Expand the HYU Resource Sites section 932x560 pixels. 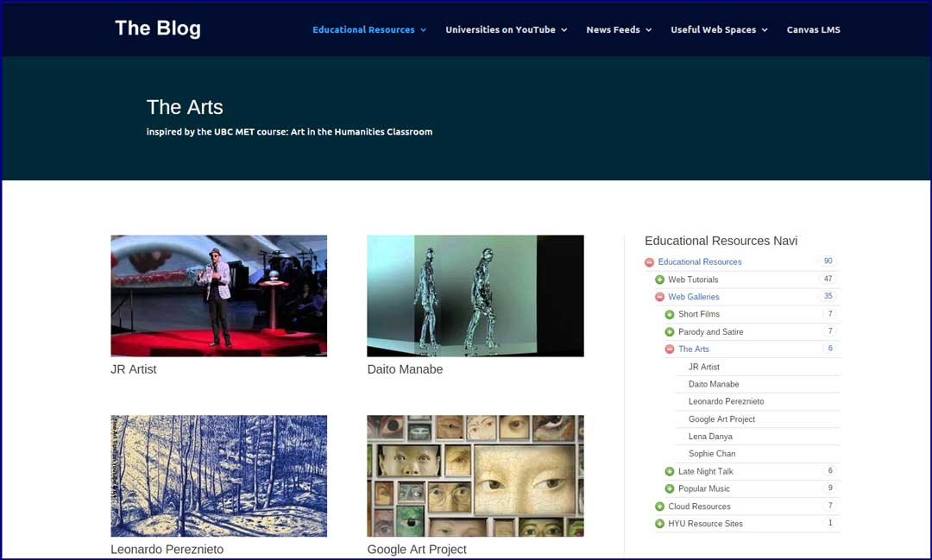(659, 523)
